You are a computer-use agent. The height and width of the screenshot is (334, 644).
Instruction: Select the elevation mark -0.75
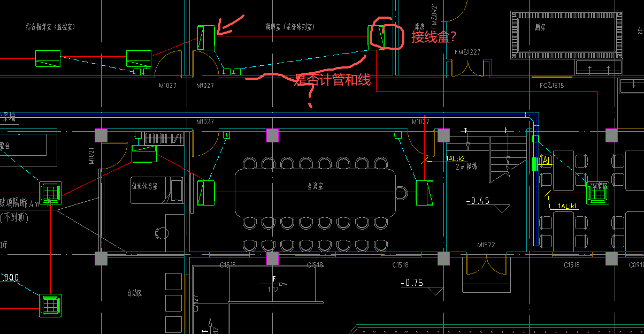412,283
